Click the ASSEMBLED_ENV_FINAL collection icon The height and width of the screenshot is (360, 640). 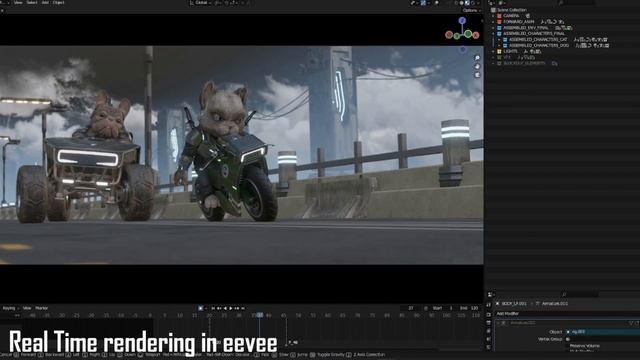499,28
